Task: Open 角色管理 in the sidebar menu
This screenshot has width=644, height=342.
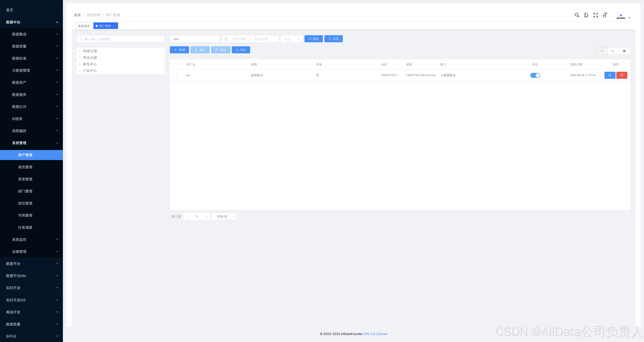Action: [25, 167]
